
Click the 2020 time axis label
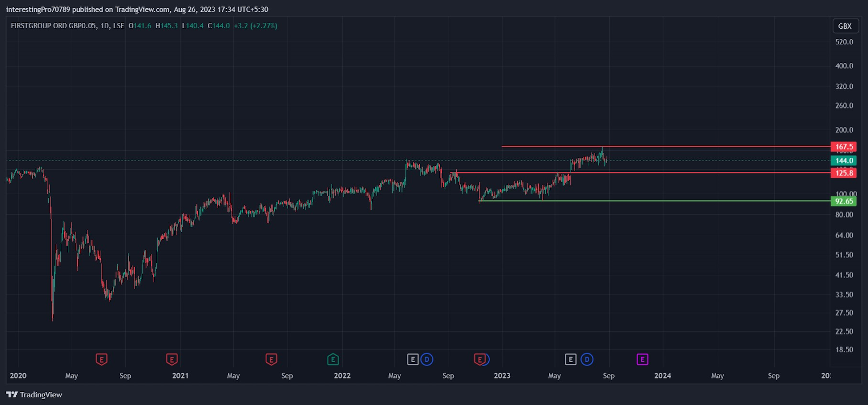[x=18, y=376]
